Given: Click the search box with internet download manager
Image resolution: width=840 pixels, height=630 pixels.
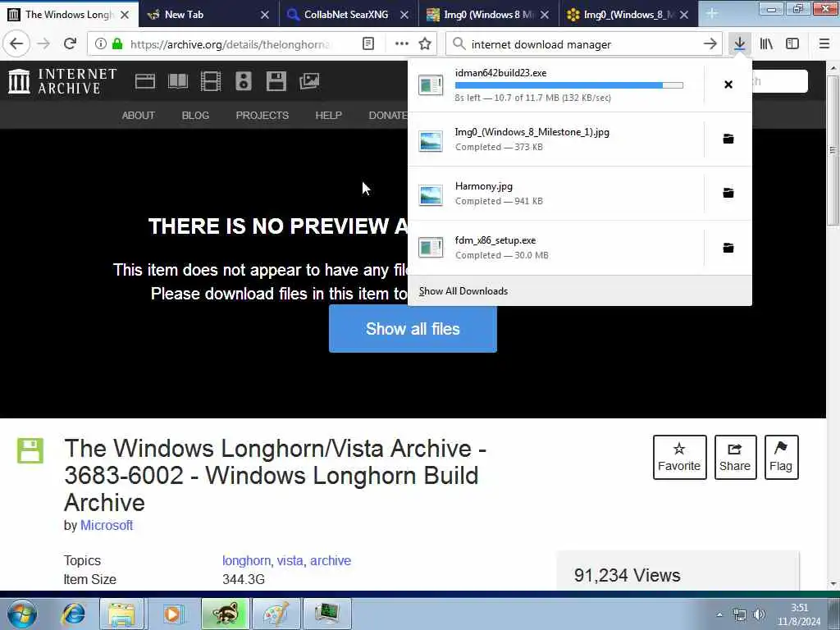Looking at the screenshot, I should (x=584, y=44).
